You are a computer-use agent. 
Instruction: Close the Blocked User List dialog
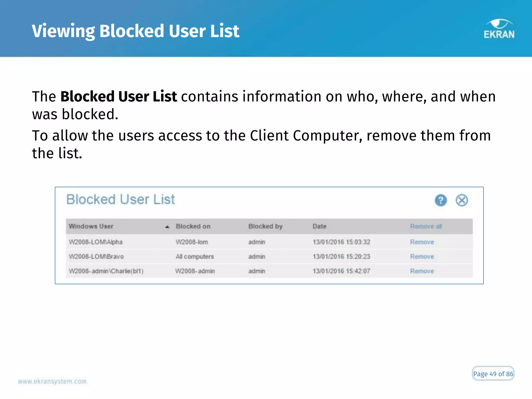tap(462, 200)
